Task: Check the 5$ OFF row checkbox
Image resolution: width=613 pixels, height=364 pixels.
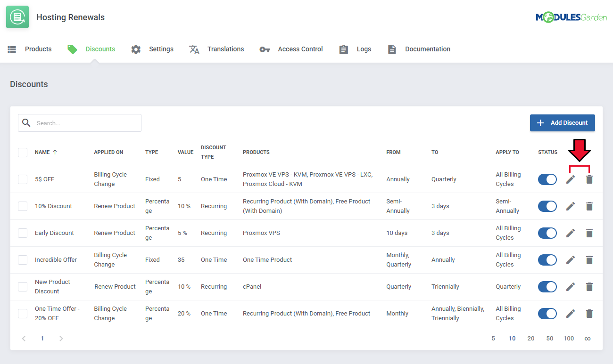Action: coord(23,179)
